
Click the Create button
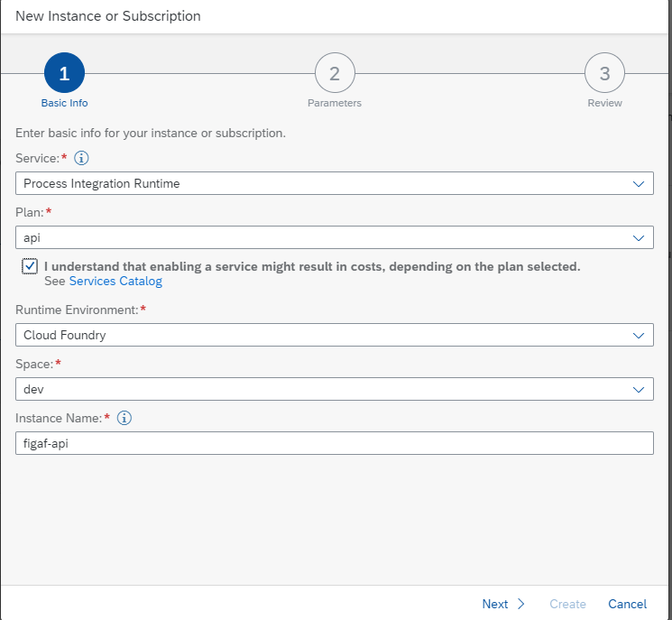point(567,604)
